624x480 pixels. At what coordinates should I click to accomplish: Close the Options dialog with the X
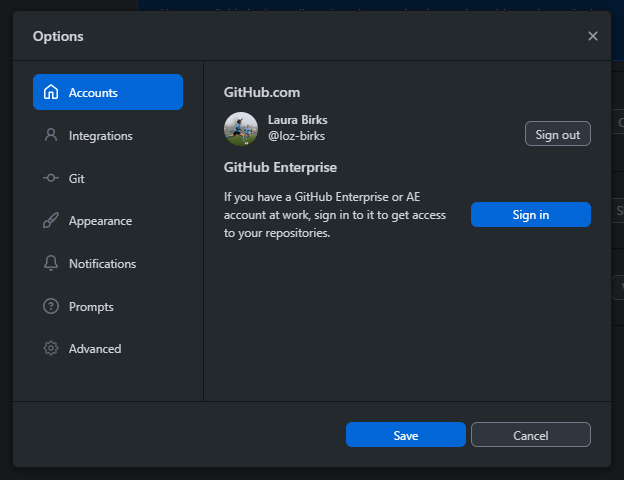click(x=593, y=36)
